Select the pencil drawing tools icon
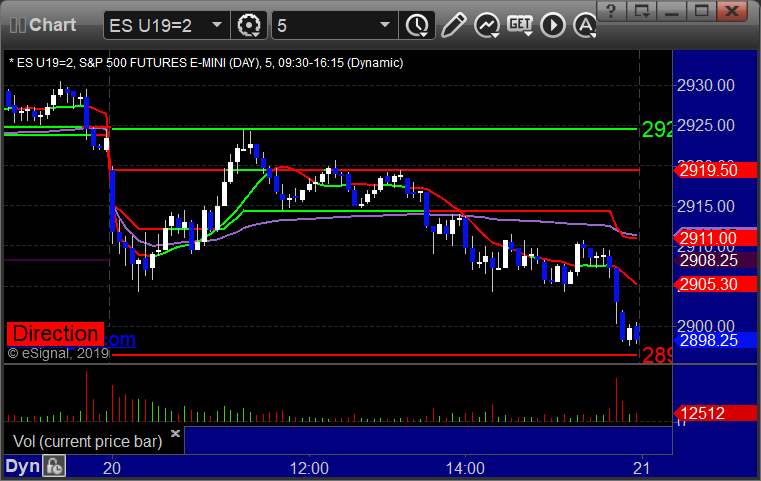The image size is (761, 481). pyautogui.click(x=454, y=25)
